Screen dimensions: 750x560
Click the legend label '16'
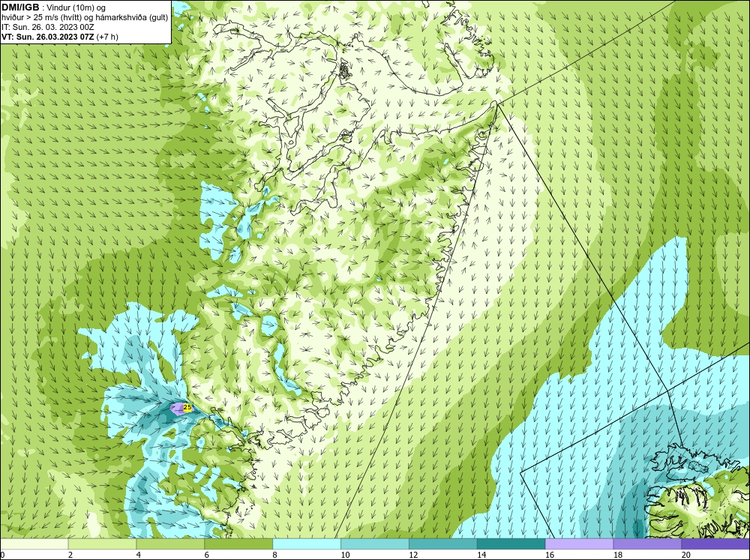(550, 555)
